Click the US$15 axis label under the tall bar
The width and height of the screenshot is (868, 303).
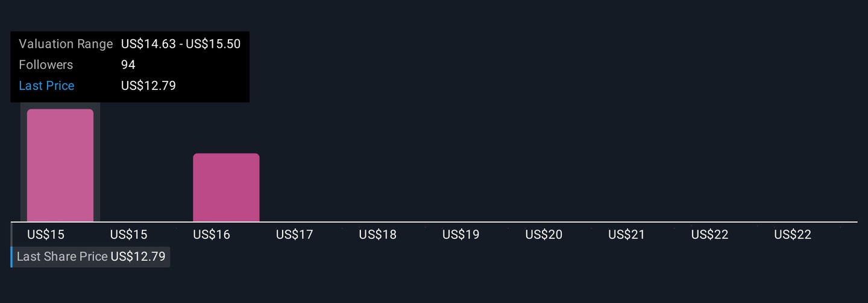tap(46, 235)
